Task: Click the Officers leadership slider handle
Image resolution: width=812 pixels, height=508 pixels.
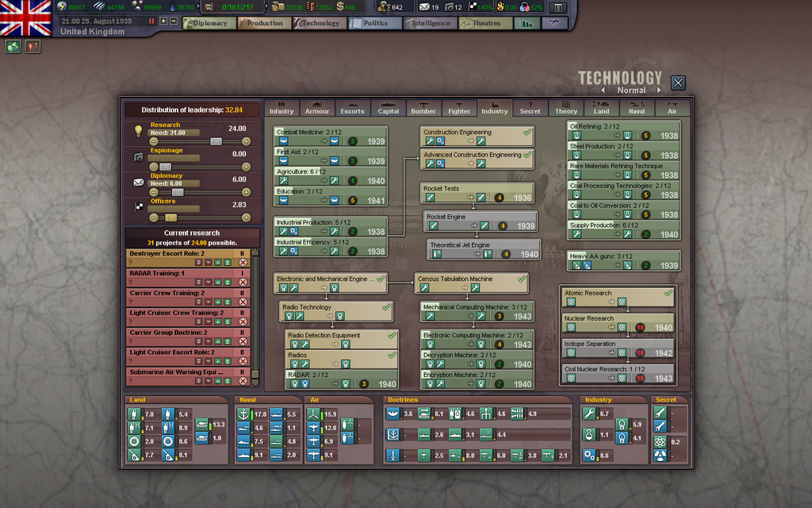Action: [x=171, y=217]
